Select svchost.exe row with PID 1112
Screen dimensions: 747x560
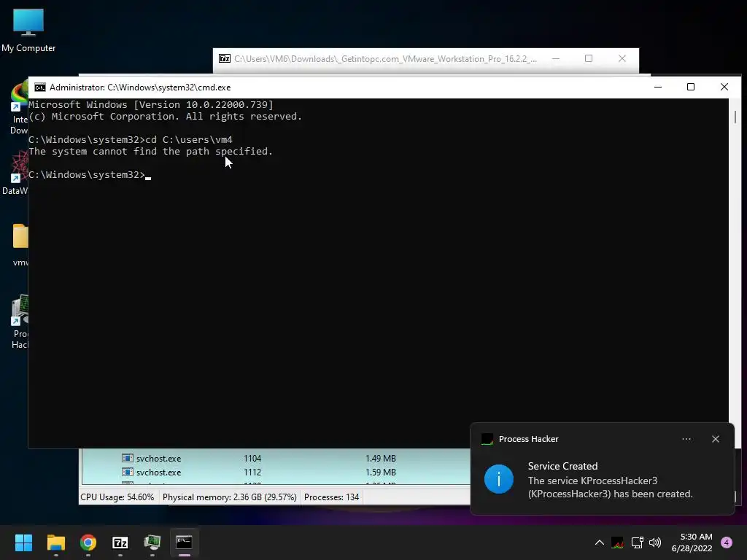(x=275, y=472)
